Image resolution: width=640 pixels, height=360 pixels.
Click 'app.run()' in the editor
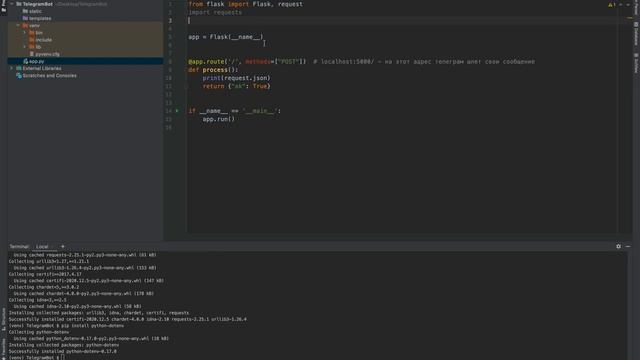pos(219,119)
